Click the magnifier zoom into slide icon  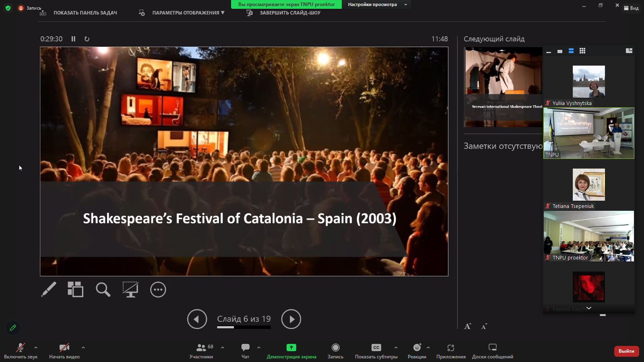(x=103, y=289)
